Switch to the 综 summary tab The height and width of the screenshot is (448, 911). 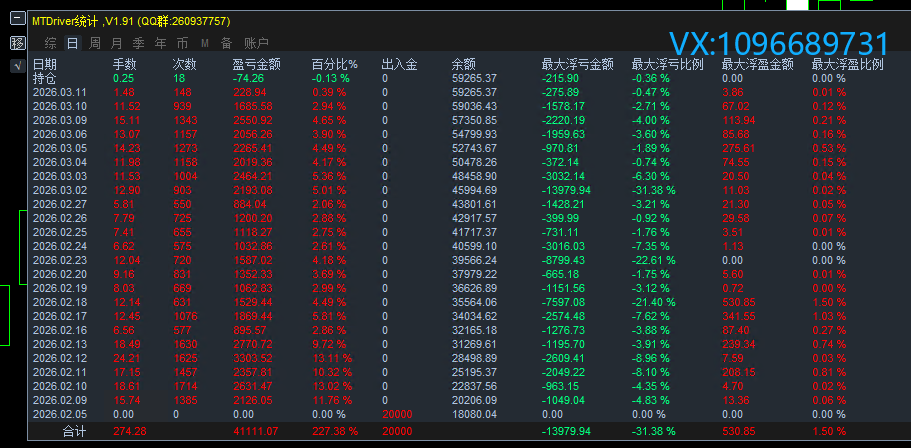(x=50, y=43)
